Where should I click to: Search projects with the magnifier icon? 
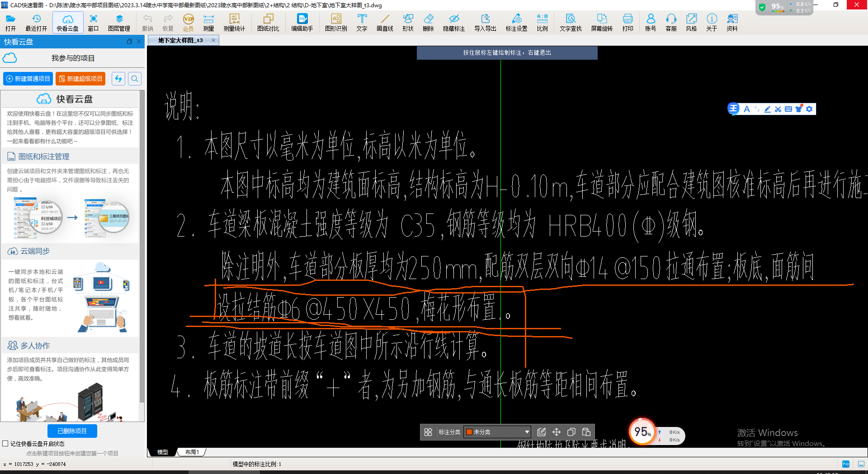click(x=135, y=79)
